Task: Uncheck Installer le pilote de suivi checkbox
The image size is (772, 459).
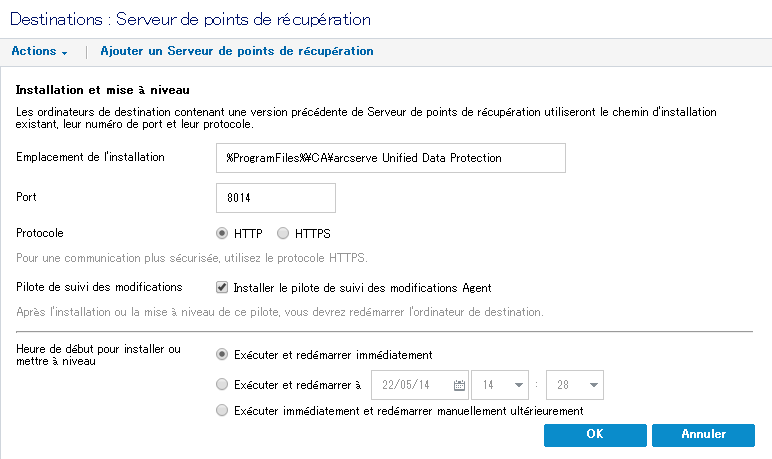Action: [x=223, y=288]
